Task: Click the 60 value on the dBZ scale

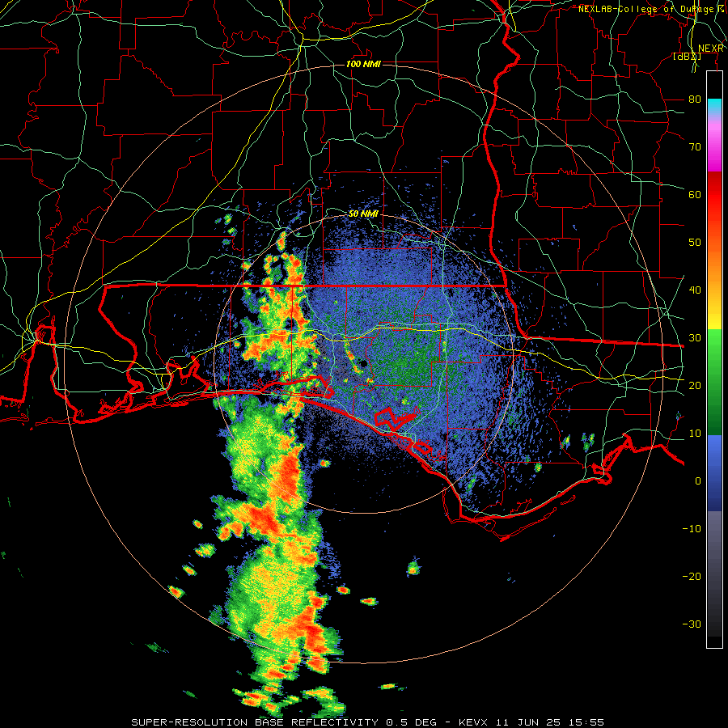Action: pos(695,194)
